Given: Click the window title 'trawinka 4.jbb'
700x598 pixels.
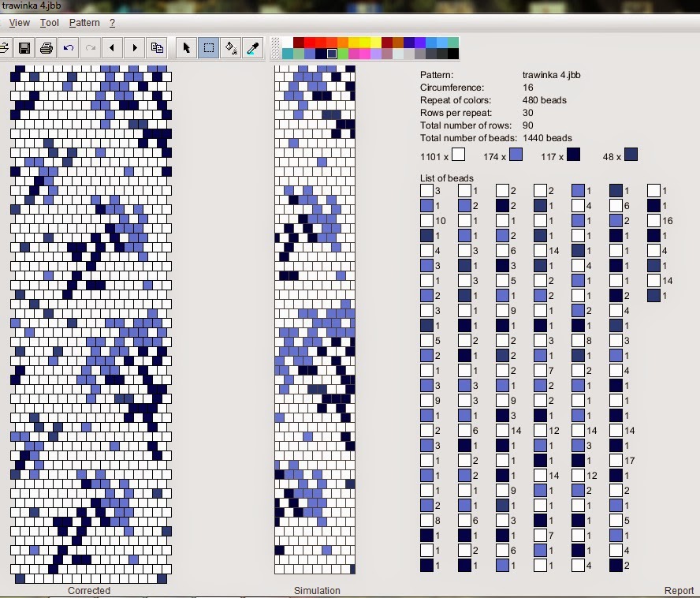Looking at the screenshot, I should [x=32, y=6].
